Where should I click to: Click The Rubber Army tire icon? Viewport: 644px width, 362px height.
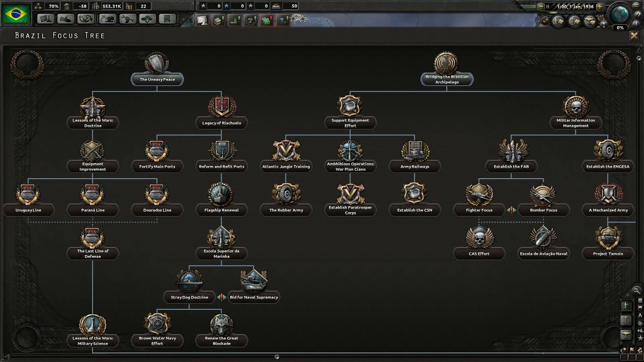[x=286, y=194]
